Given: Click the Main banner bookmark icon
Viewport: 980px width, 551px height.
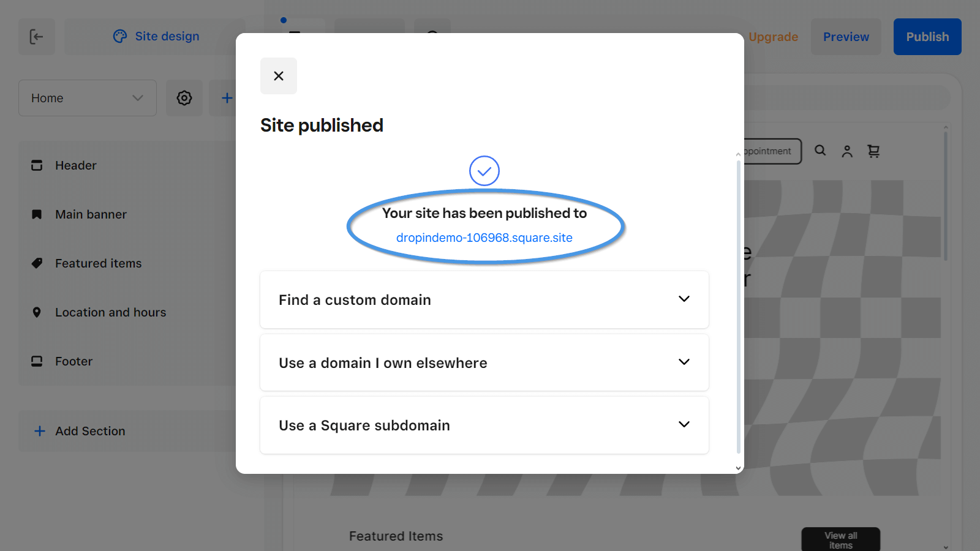Looking at the screenshot, I should (36, 214).
